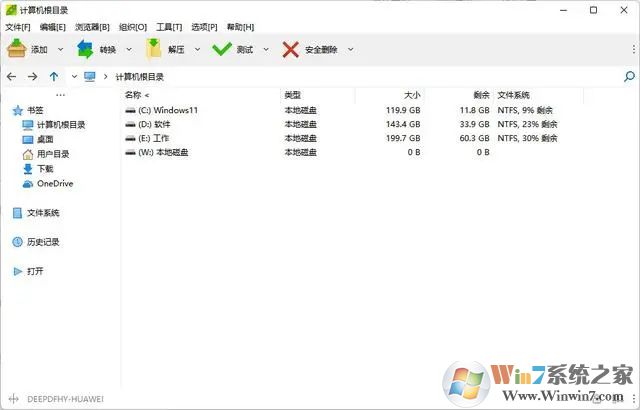Select the (C:) Windows11 row name

tap(168, 110)
